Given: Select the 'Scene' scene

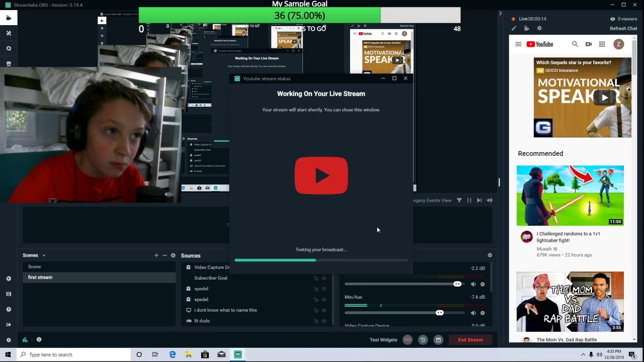Looking at the screenshot, I should coord(99,266).
